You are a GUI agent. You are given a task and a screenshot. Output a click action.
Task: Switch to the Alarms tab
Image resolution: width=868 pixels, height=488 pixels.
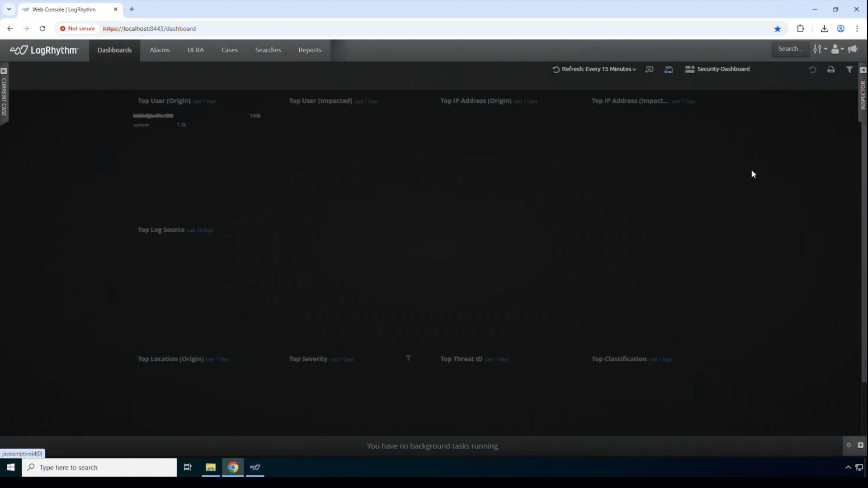tap(160, 50)
